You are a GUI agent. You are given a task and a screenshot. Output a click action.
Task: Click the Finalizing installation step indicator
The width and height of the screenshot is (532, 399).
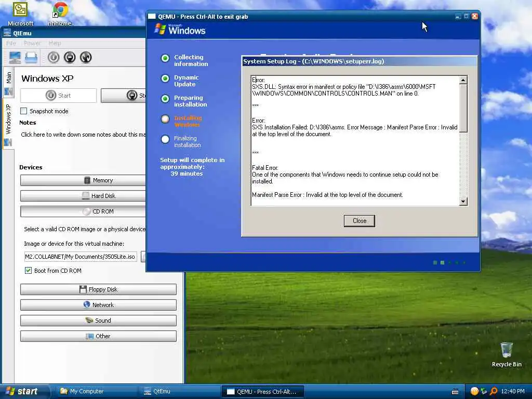coord(165,139)
